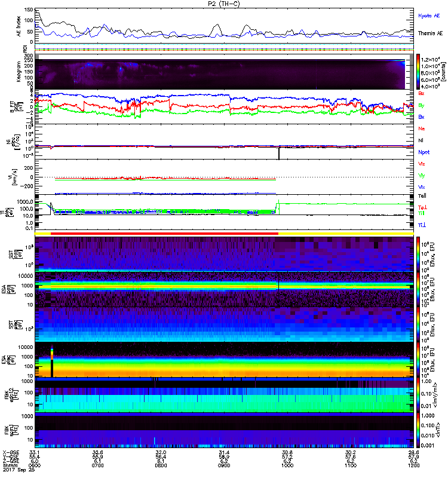This screenshot has width=448, height=478.
Task: Click the 0900 time axis label
Action: pyautogui.click(x=224, y=465)
